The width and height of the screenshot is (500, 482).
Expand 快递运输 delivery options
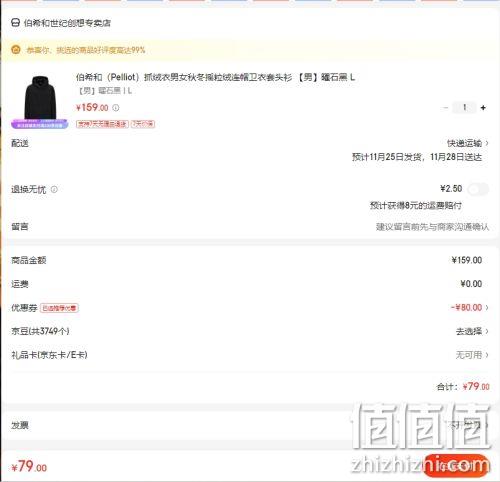468,143
